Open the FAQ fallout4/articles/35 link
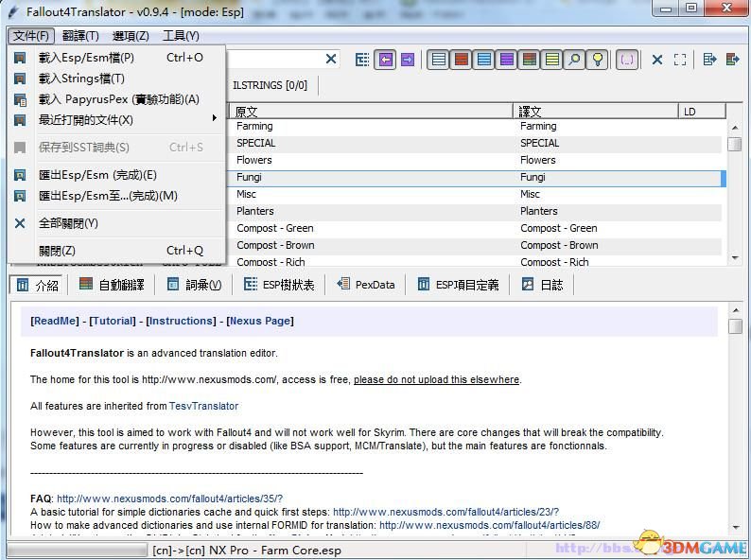751x560 pixels. click(169, 499)
